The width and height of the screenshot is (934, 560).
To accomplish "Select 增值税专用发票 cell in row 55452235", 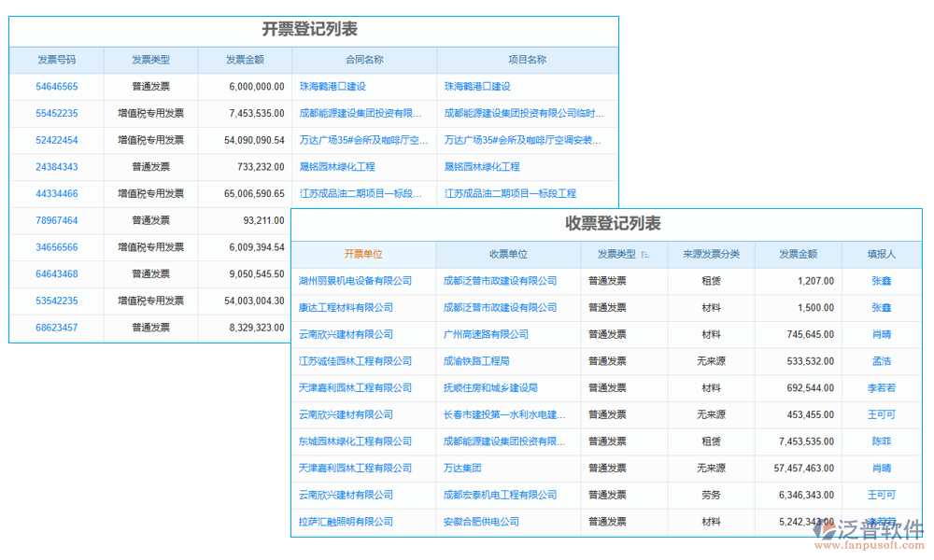I will click(150, 114).
